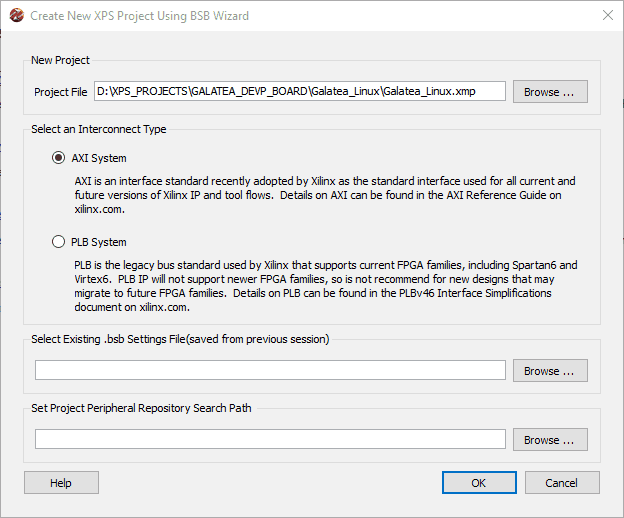Focus the existing .bsb settings file field

point(270,371)
